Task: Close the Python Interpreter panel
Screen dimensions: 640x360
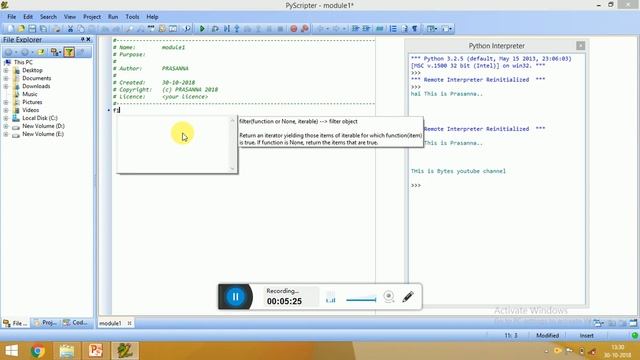Action: pyautogui.click(x=580, y=46)
